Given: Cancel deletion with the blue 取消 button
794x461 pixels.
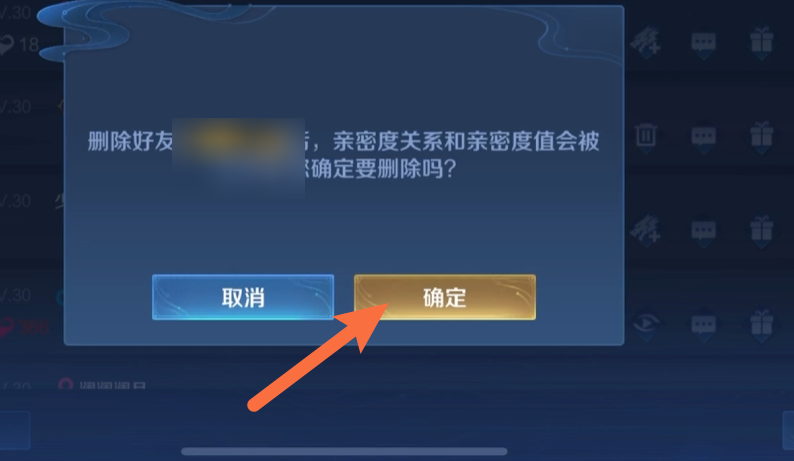Looking at the screenshot, I should (x=243, y=297).
